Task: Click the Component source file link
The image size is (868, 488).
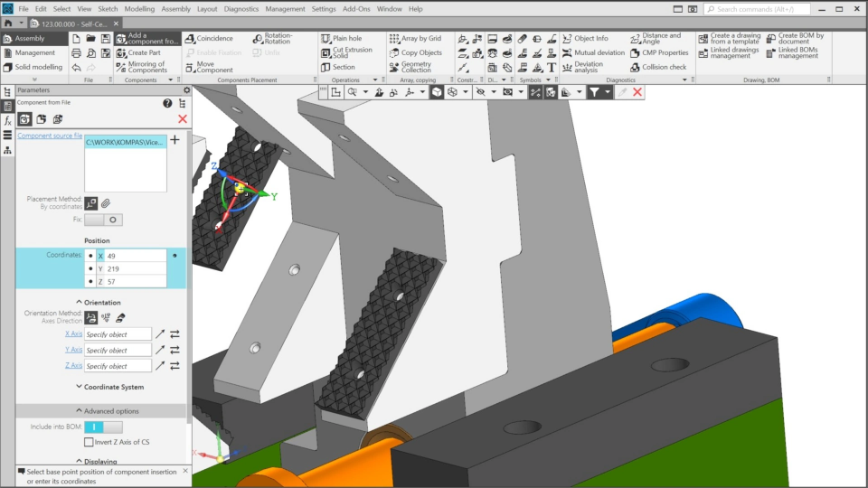Action: pyautogui.click(x=50, y=135)
